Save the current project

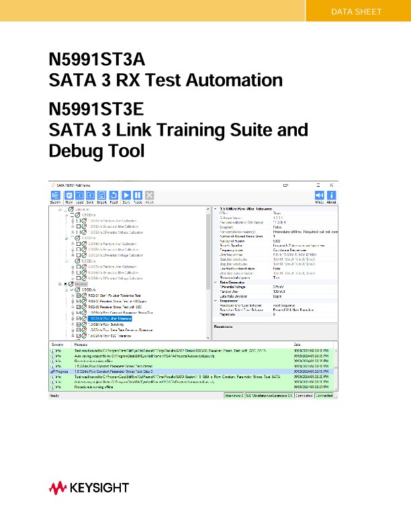click(90, 195)
